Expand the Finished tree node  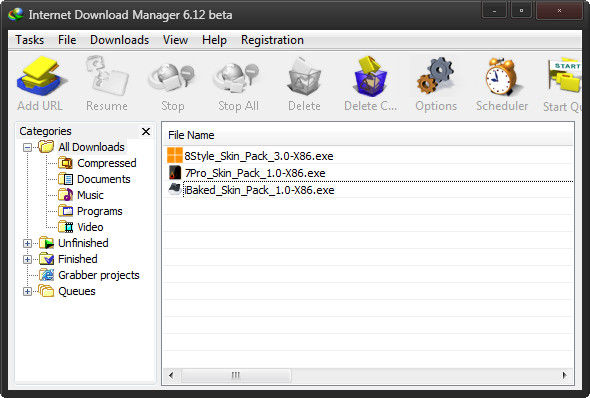pyautogui.click(x=27, y=259)
